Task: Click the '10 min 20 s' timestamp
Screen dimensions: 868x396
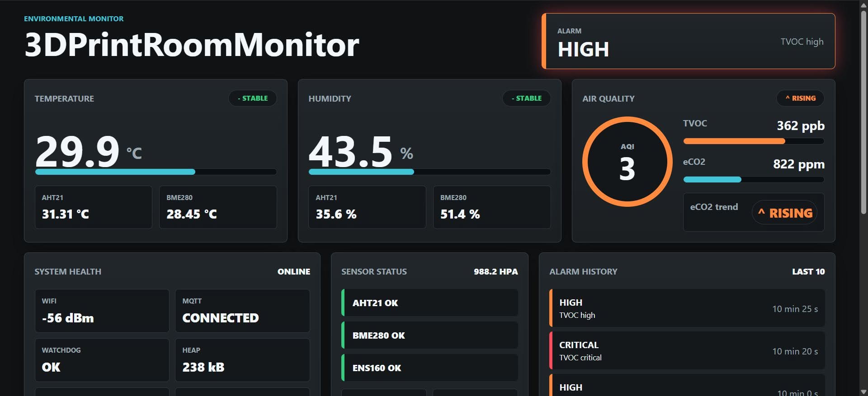Action: click(795, 351)
